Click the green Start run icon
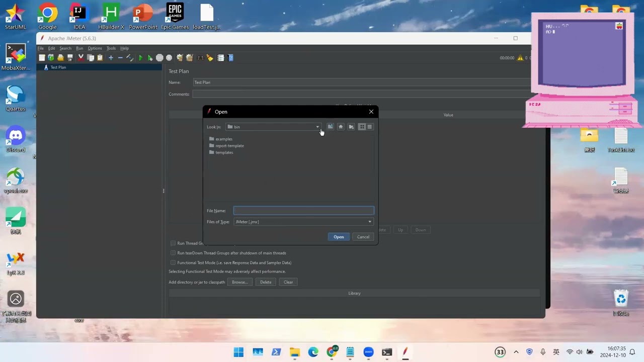The width and height of the screenshot is (644, 362). [140, 58]
